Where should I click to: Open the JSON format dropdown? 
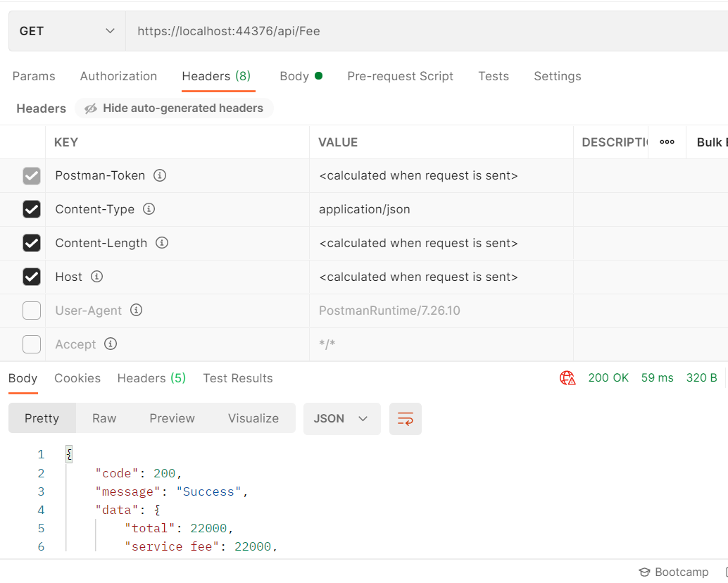tap(341, 419)
